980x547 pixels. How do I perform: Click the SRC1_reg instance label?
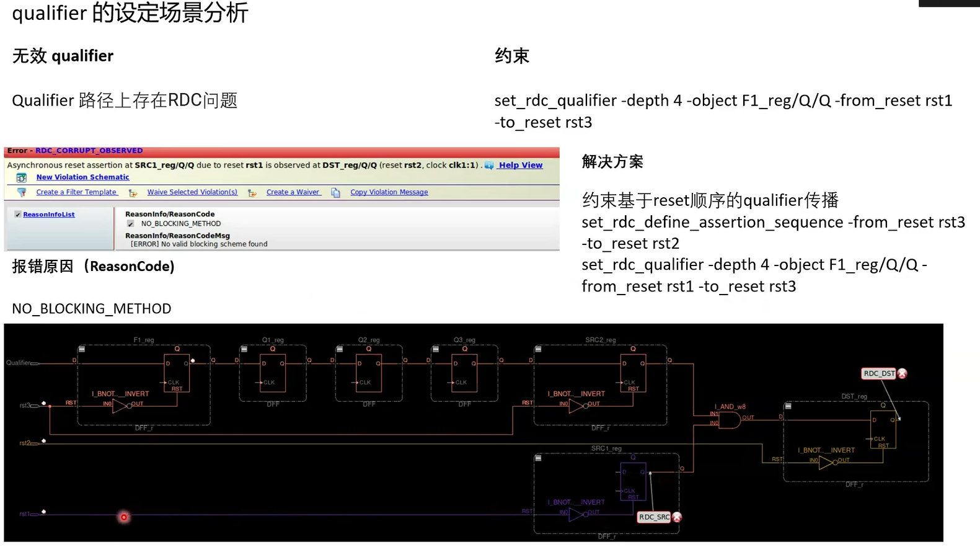[606, 448]
